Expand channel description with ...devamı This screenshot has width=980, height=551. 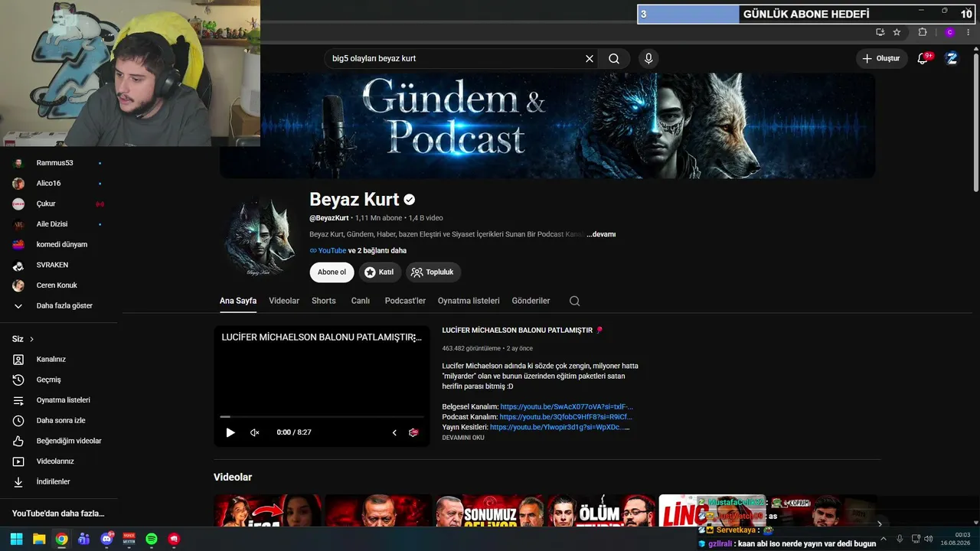601,234
